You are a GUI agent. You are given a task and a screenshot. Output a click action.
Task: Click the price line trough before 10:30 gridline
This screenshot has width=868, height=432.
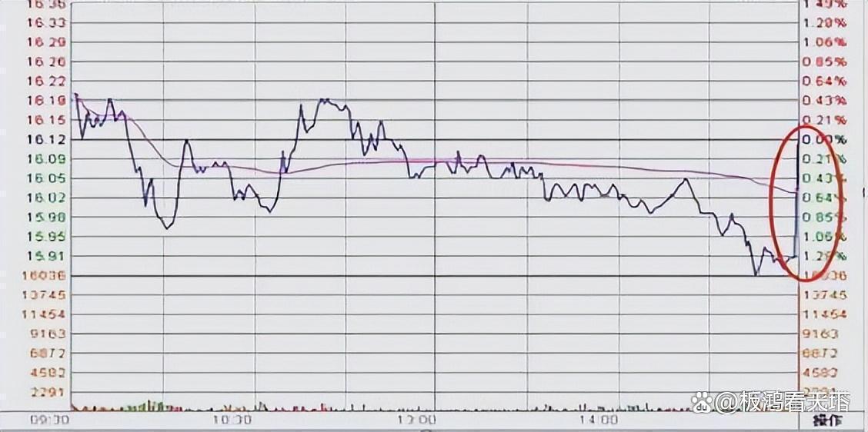coord(167,228)
